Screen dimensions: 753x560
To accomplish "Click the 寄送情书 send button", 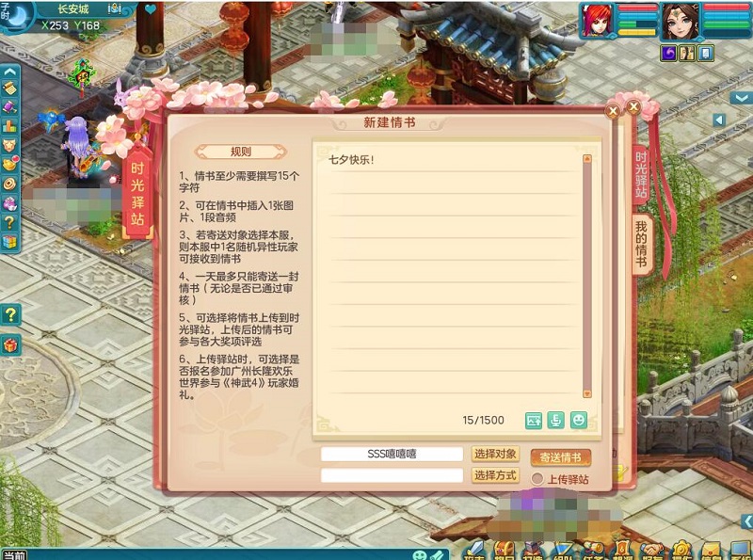I will pyautogui.click(x=560, y=457).
